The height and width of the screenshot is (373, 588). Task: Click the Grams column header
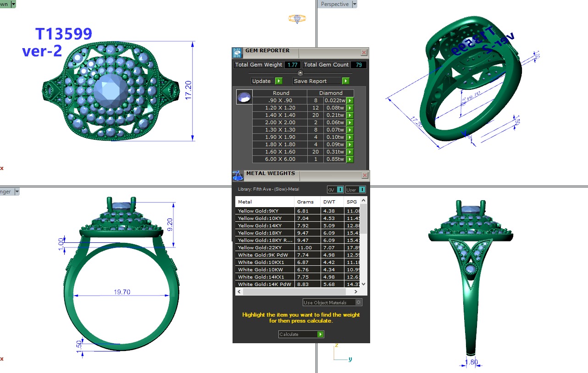point(305,202)
